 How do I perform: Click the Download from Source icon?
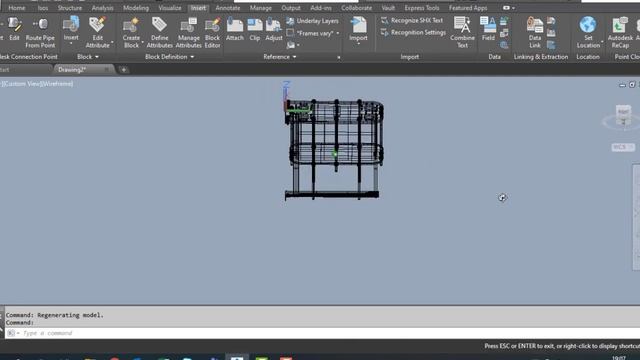pos(551,21)
